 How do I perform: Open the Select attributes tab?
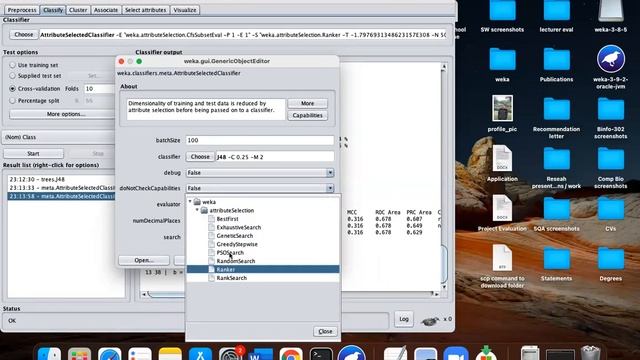pos(146,10)
